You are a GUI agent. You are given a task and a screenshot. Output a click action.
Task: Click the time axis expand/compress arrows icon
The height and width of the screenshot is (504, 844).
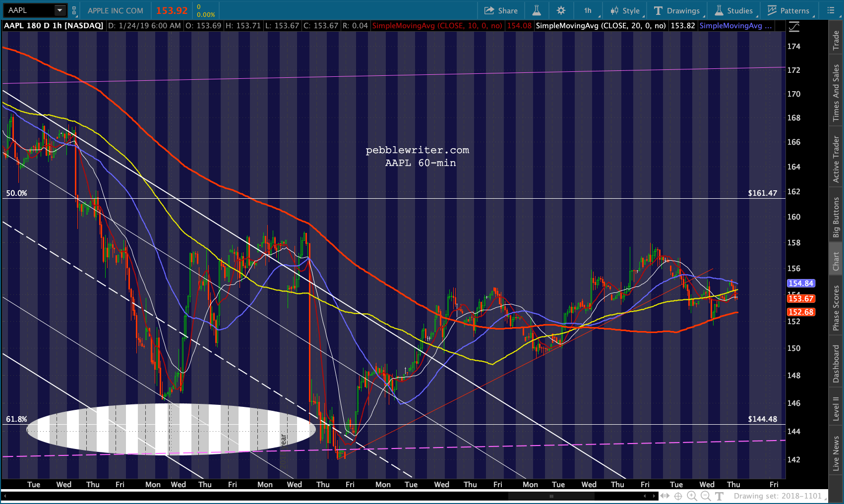click(x=665, y=496)
